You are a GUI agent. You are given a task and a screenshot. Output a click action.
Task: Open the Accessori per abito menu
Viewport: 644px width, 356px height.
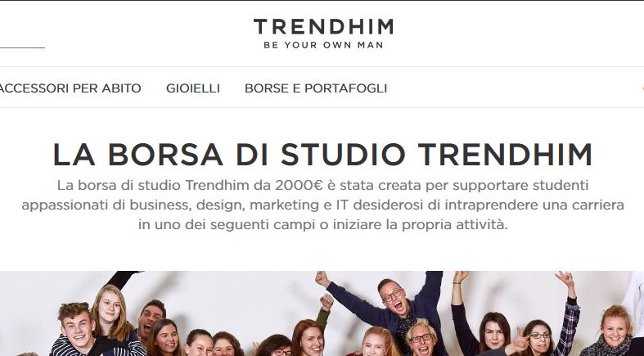click(70, 88)
